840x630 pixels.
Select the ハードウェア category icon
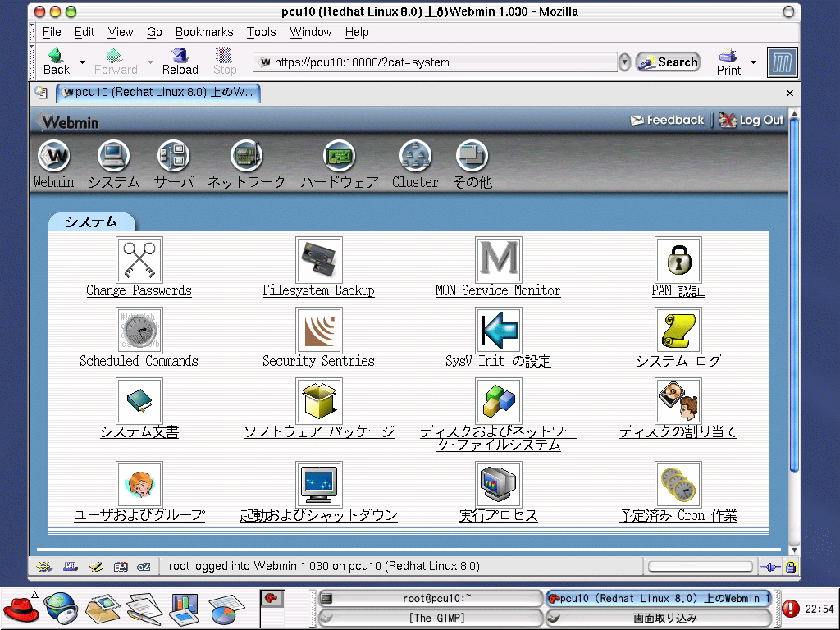click(339, 156)
